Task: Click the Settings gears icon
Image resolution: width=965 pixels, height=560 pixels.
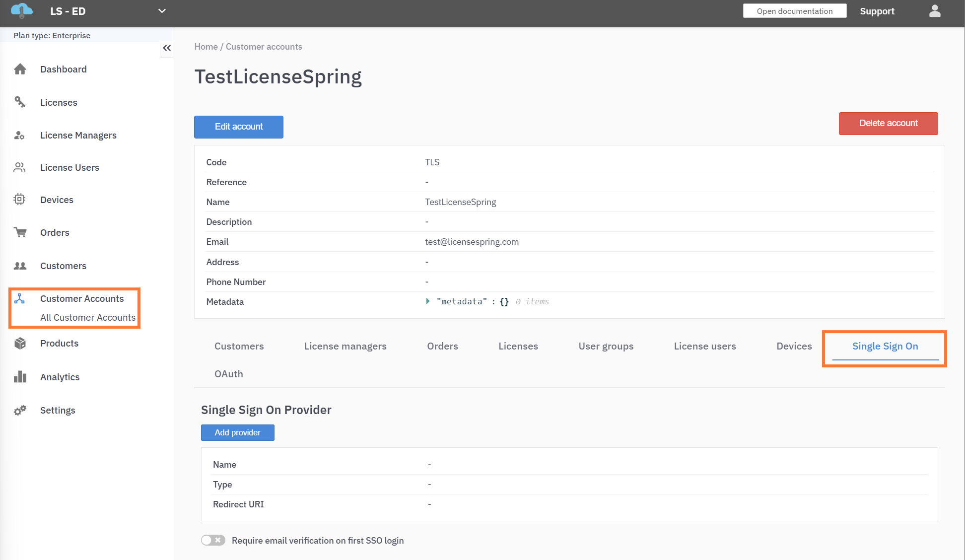Action: click(x=20, y=410)
